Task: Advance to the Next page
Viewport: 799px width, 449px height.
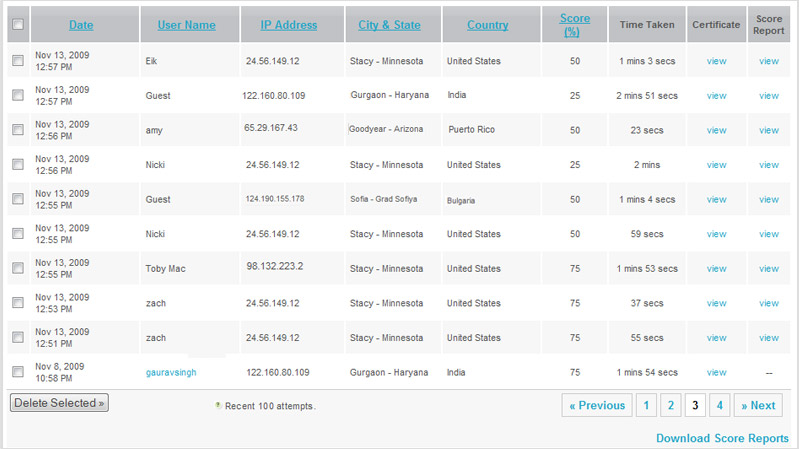Action: (757, 405)
